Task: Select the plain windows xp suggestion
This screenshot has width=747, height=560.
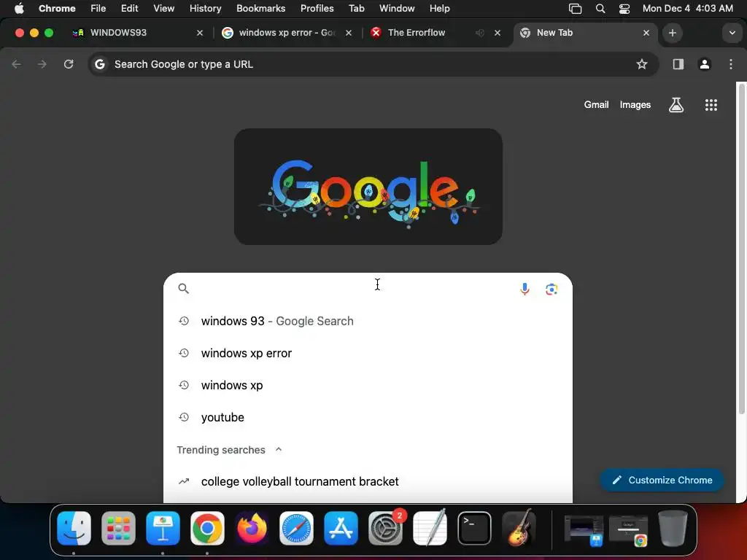Action: coord(368,385)
